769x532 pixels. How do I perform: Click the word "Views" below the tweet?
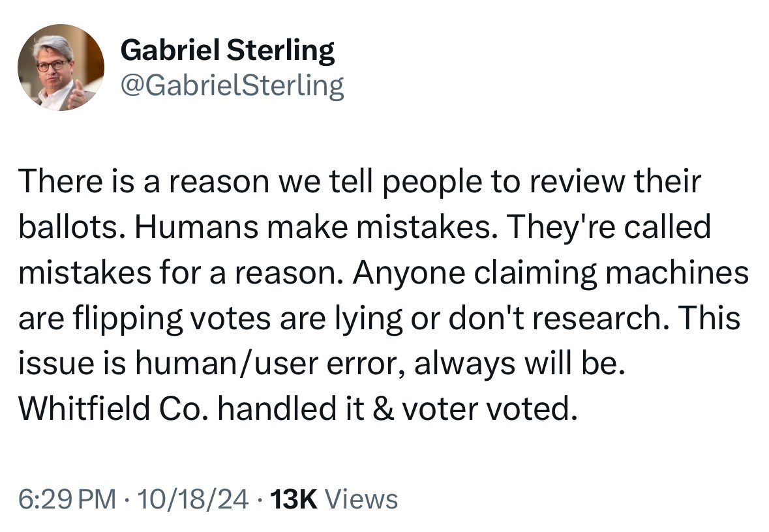pos(361,499)
